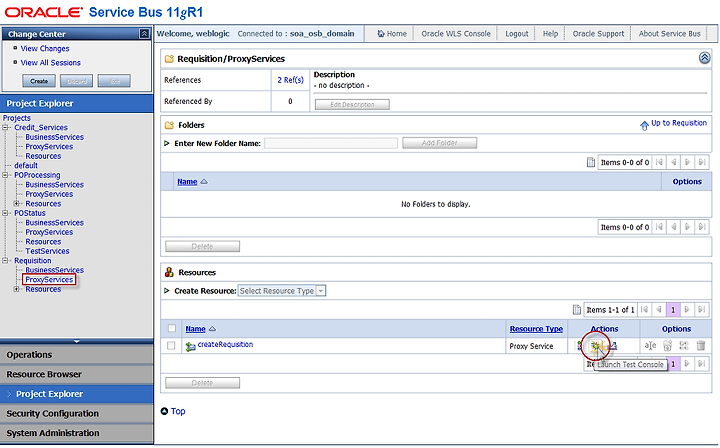Open System Administration section
Image resolution: width=720 pixels, height=448 pixels.
77,433
